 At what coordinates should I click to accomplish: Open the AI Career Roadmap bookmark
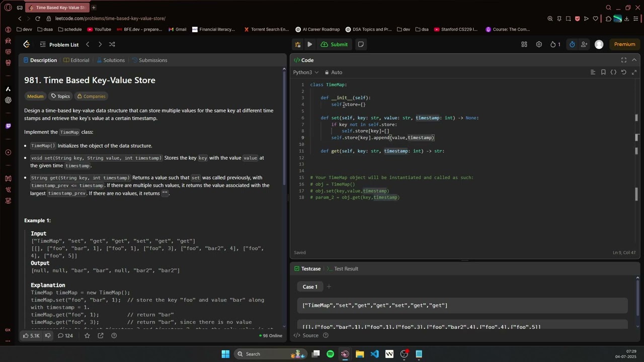(317, 29)
